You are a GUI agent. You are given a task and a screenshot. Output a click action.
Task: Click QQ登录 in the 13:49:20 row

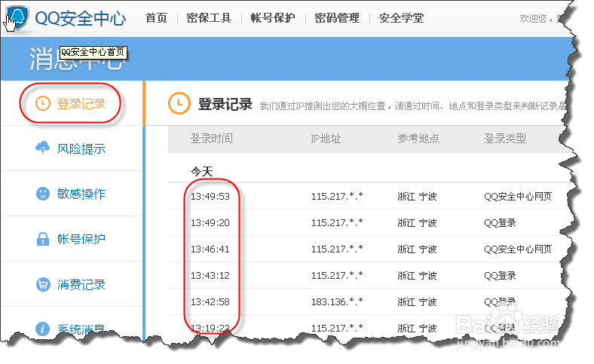pyautogui.click(x=500, y=223)
